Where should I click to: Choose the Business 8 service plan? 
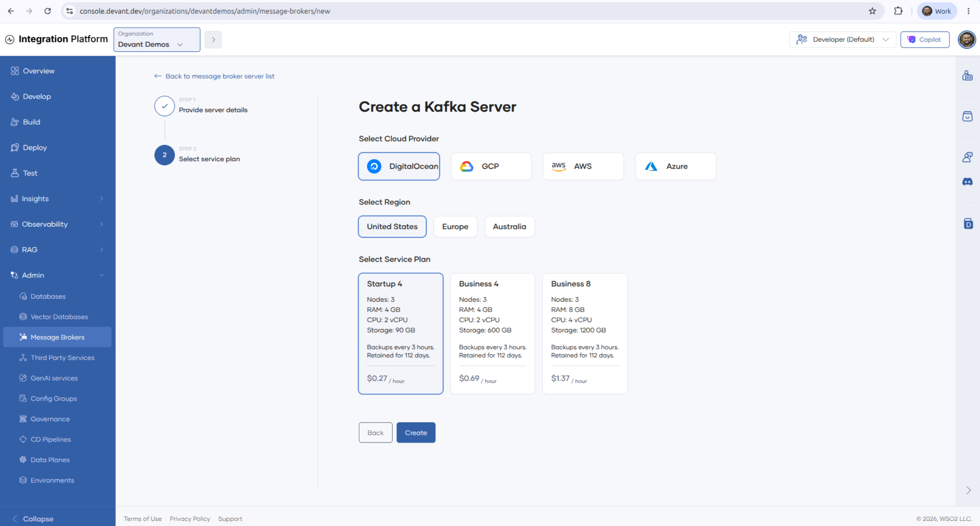tap(585, 334)
